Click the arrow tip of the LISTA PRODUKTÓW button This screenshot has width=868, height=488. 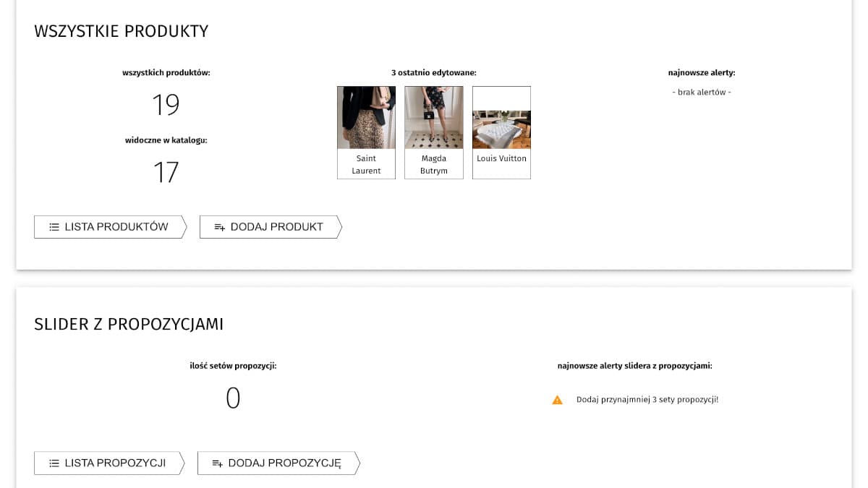[186, 227]
